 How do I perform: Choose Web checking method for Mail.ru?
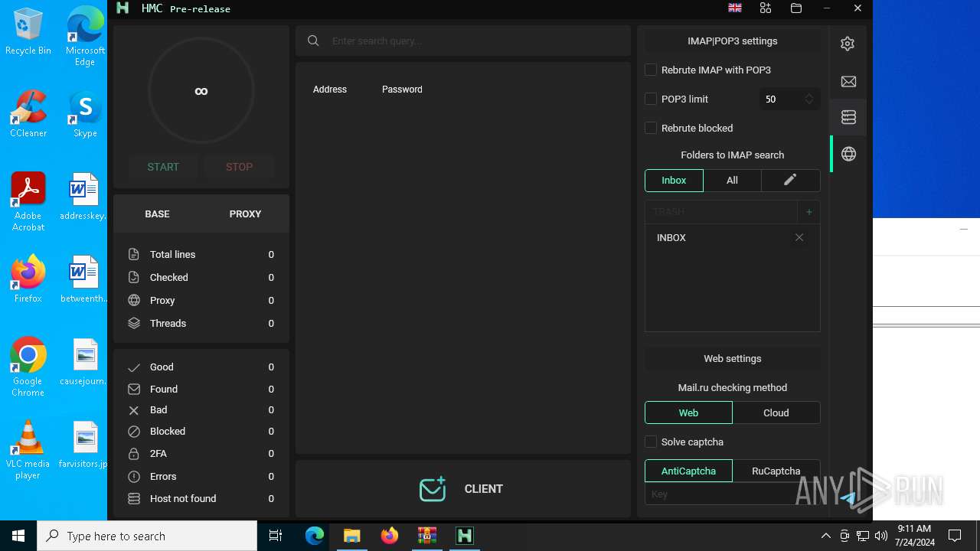click(688, 412)
